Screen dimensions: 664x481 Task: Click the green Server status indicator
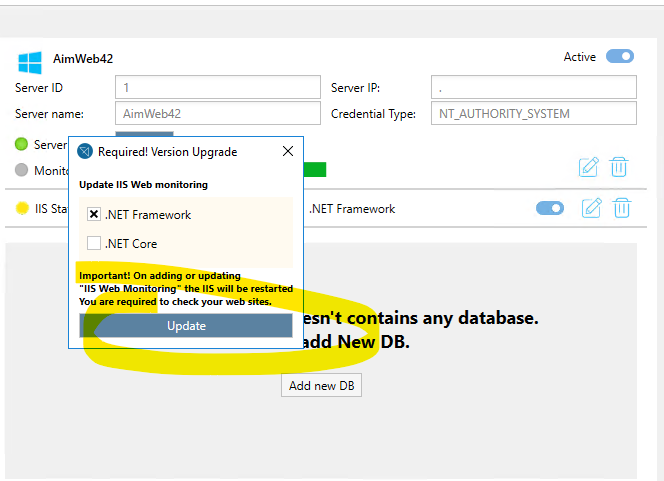[x=21, y=144]
